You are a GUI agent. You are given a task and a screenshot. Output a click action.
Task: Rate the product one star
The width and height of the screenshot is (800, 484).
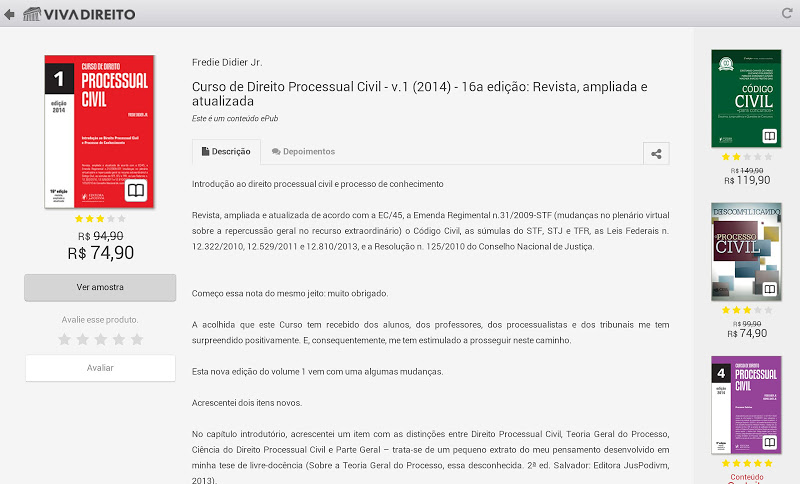point(64,339)
